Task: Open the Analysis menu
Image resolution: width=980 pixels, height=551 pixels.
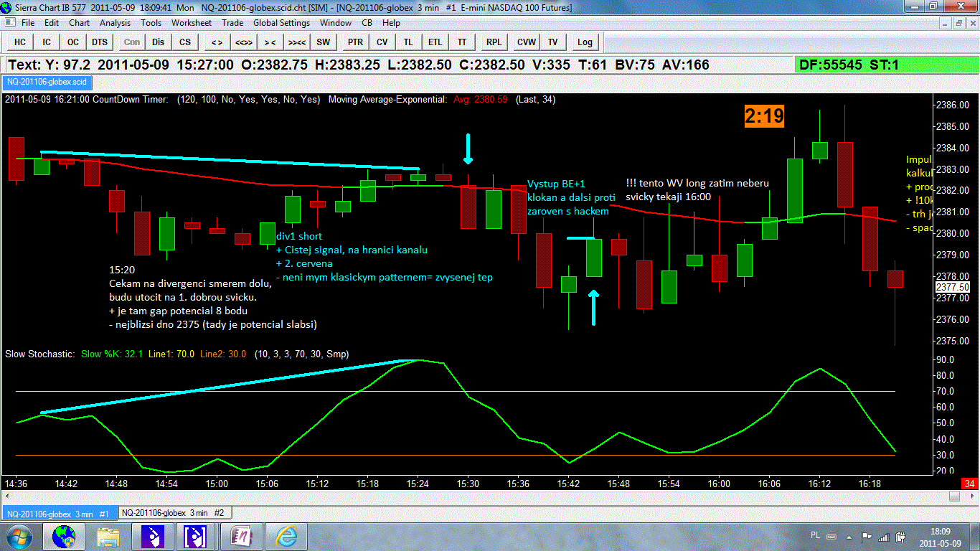Action: [x=115, y=23]
